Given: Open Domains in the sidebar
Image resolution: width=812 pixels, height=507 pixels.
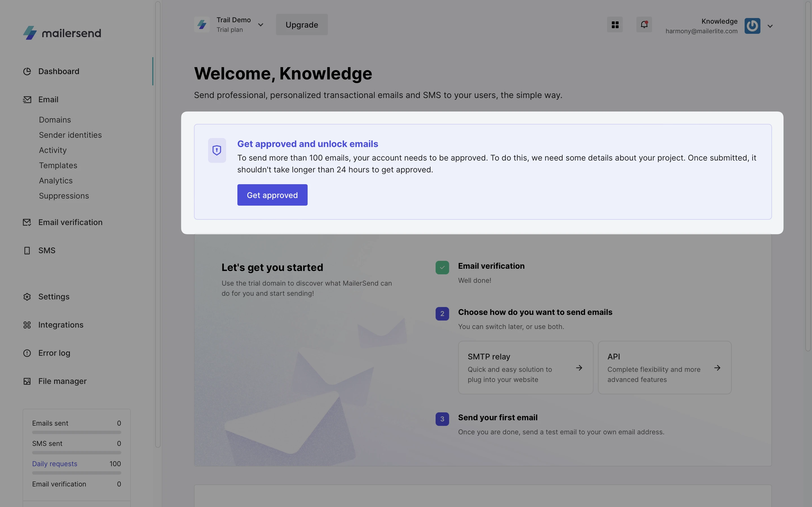Looking at the screenshot, I should click(55, 120).
